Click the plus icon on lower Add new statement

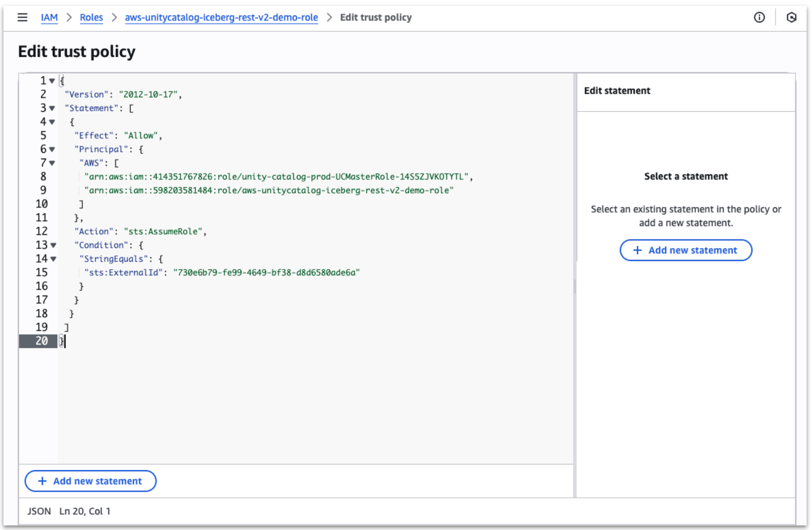click(x=41, y=481)
